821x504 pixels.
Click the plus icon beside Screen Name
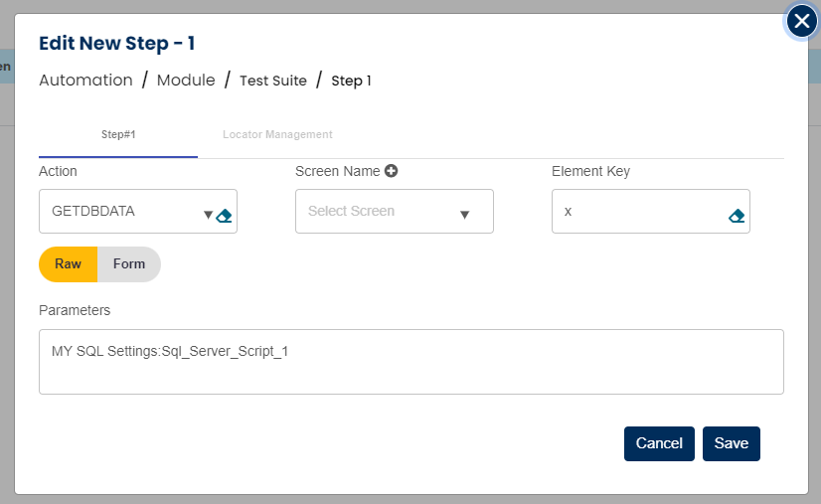click(392, 171)
